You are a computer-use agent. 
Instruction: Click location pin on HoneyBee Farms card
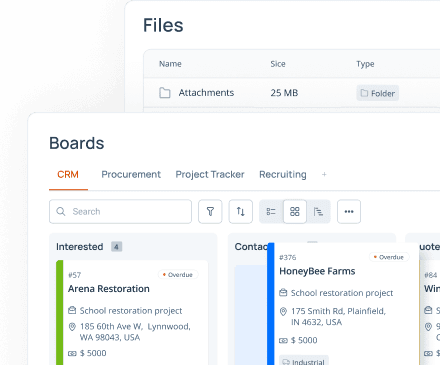[283, 311]
